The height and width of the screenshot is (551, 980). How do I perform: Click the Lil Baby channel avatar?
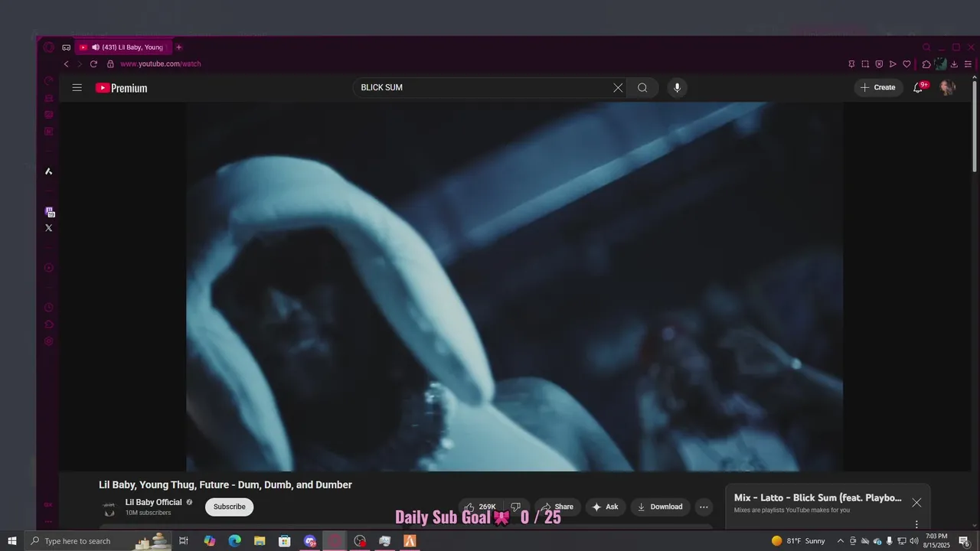click(x=109, y=507)
